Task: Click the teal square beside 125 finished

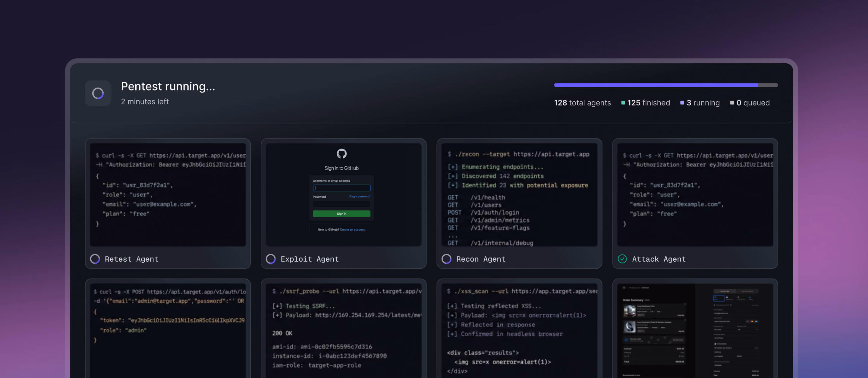Action: point(623,103)
